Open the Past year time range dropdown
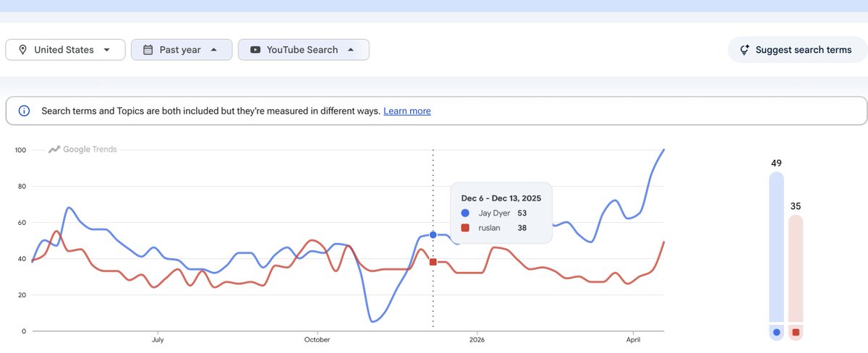The image size is (868, 353). pos(182,50)
